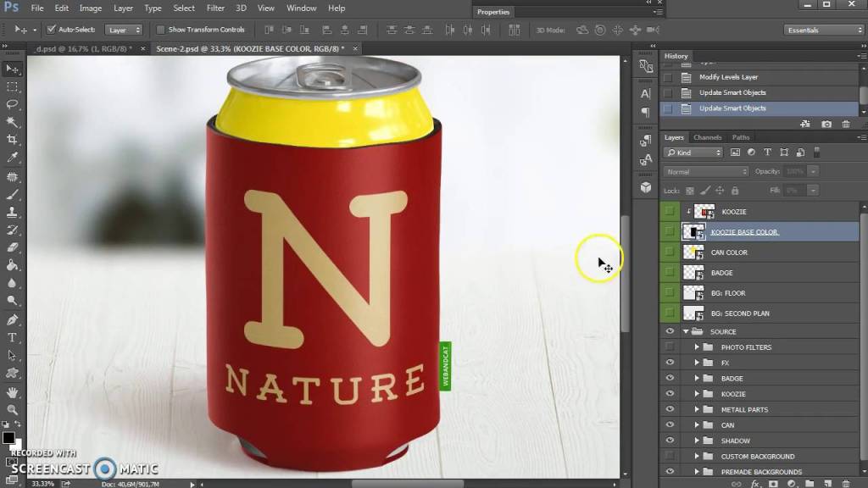Image resolution: width=868 pixels, height=488 pixels.
Task: Open the Essentials workspace dropdown
Action: tap(823, 30)
